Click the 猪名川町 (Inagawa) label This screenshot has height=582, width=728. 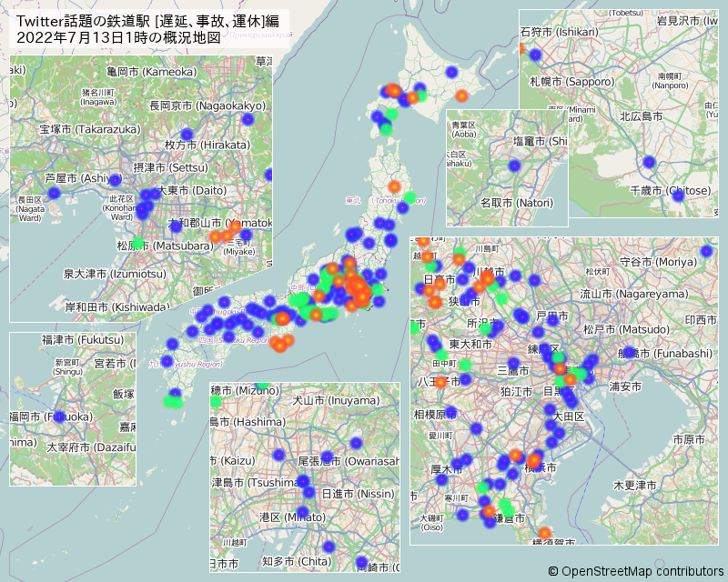98,97
